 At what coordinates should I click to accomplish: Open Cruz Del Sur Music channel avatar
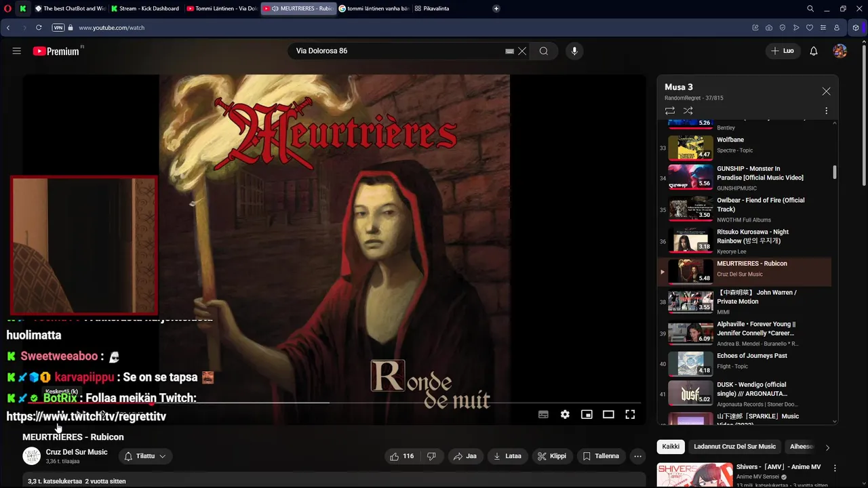pyautogui.click(x=31, y=456)
